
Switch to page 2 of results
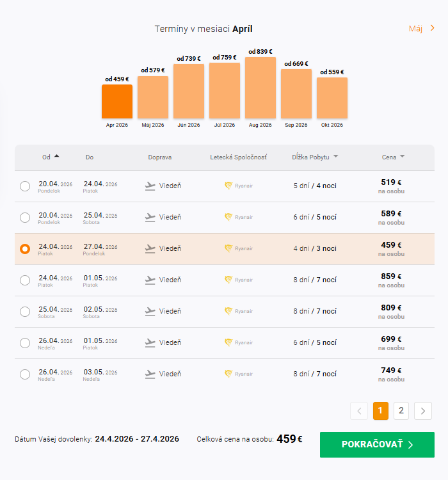point(401,411)
